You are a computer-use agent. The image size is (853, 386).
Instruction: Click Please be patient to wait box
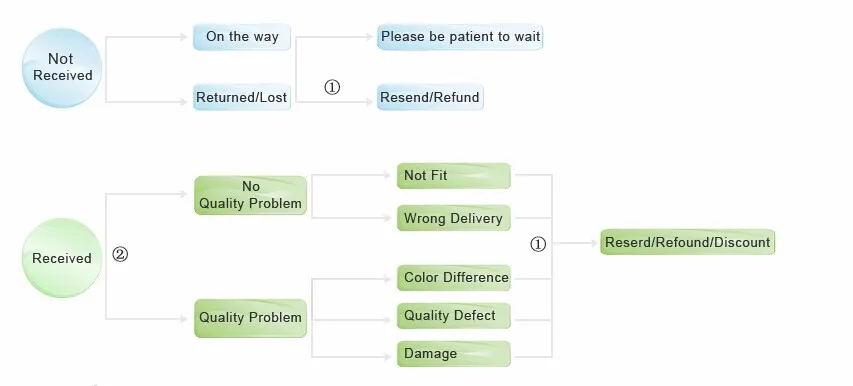pyautogui.click(x=460, y=37)
